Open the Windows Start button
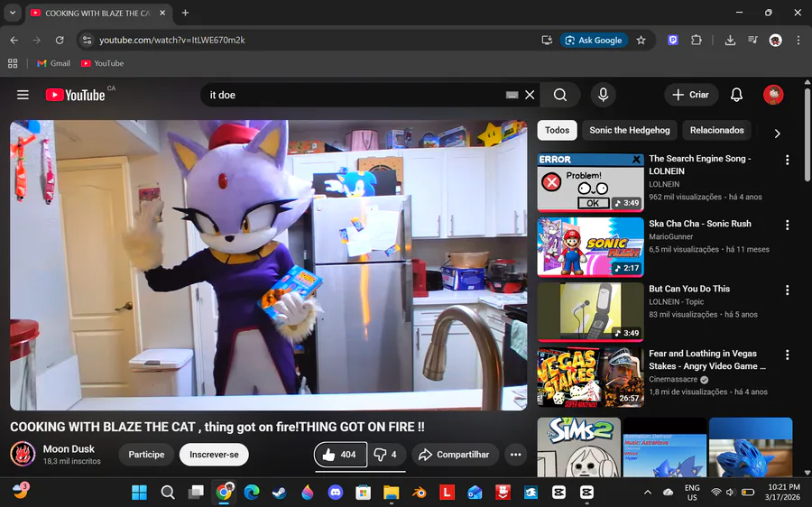812x507 pixels. pos(139,492)
